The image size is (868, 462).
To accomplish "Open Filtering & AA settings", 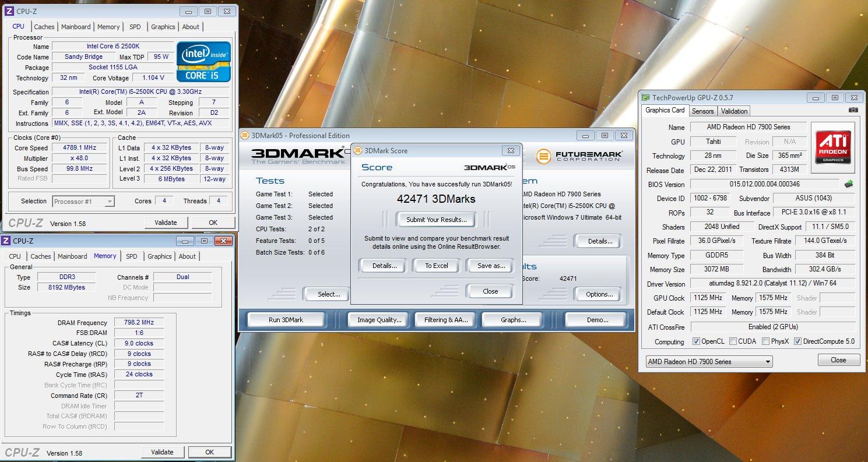I will 445,320.
